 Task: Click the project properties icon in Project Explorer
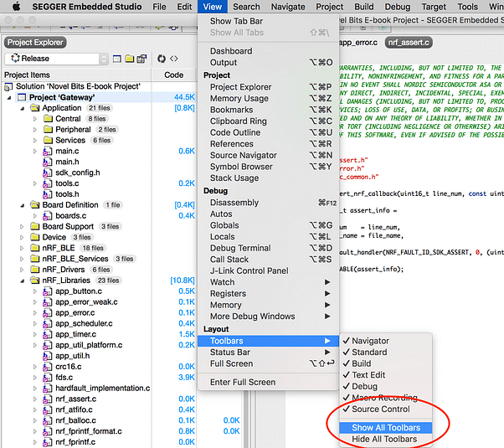click(x=141, y=59)
